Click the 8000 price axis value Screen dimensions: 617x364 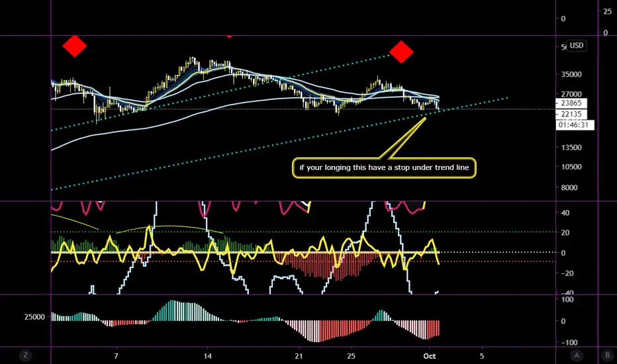pos(569,188)
